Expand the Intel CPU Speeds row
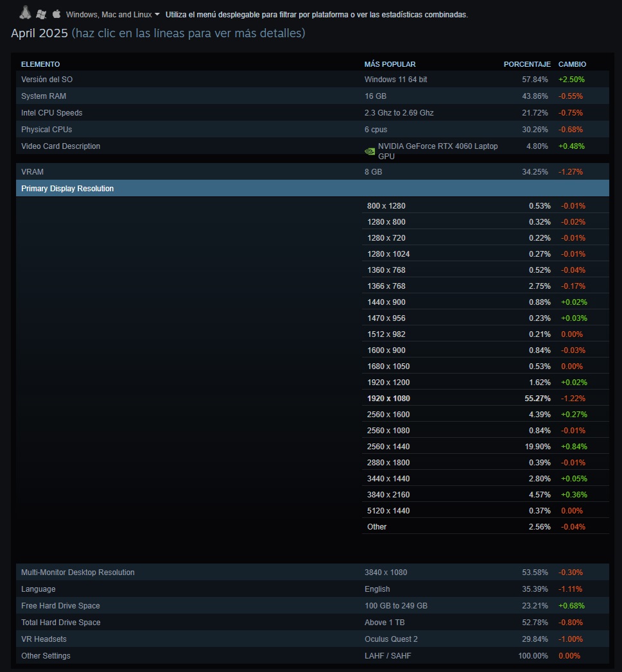 (x=51, y=113)
